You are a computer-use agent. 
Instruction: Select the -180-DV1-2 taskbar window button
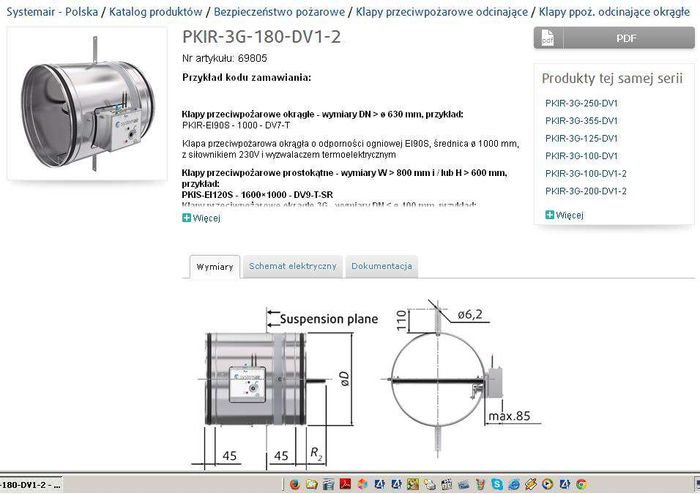point(30,485)
